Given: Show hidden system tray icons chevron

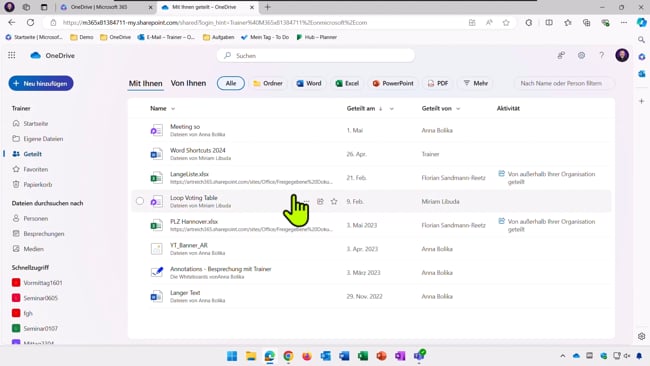Looking at the screenshot, I should point(563,356).
